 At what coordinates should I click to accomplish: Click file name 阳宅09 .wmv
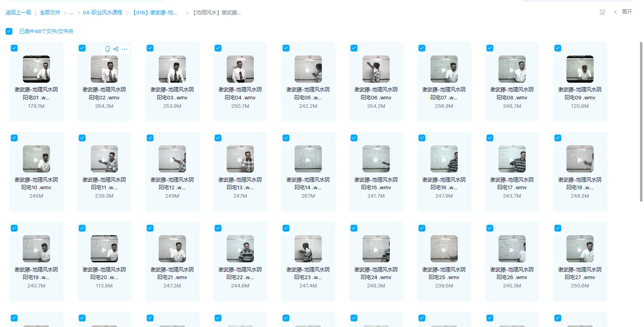pos(580,98)
